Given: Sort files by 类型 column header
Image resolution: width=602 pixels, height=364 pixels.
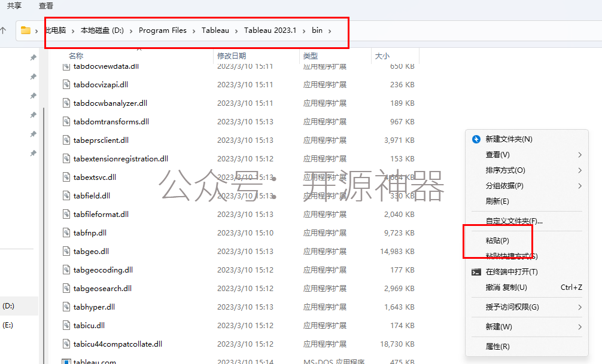Looking at the screenshot, I should [311, 56].
